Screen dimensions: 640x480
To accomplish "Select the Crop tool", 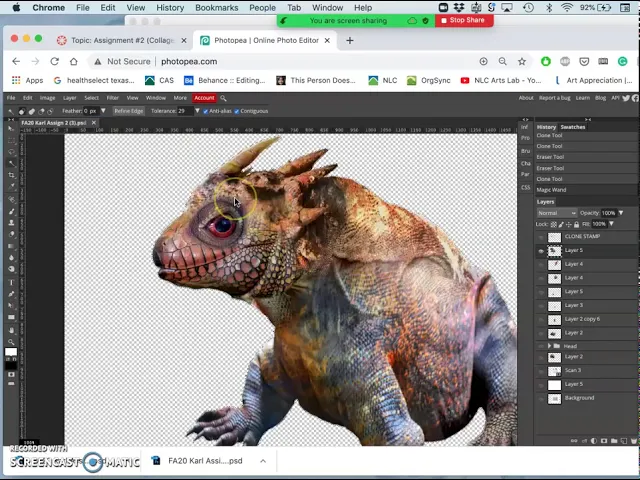I will coord(11,175).
